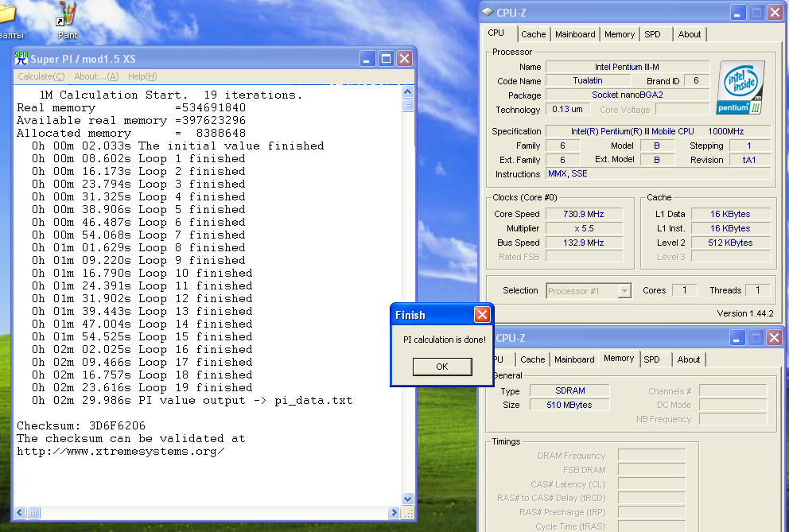Open the folder icon on the desktop

point(6,14)
